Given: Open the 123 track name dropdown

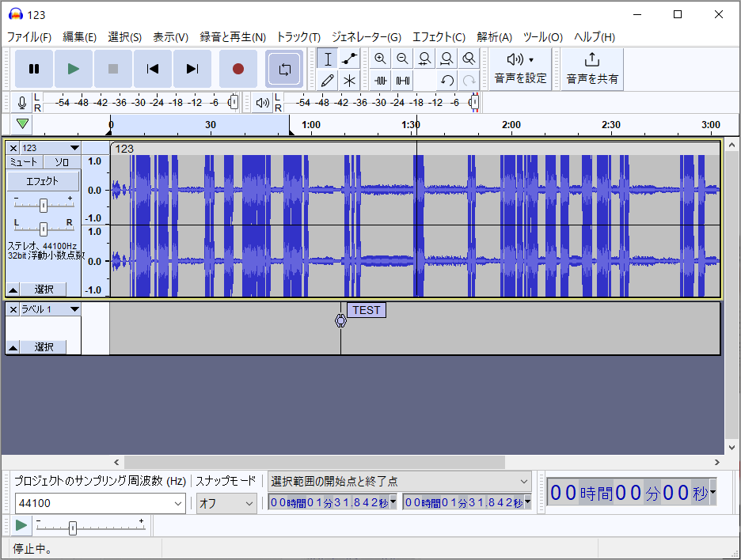Looking at the screenshot, I should pyautogui.click(x=74, y=148).
